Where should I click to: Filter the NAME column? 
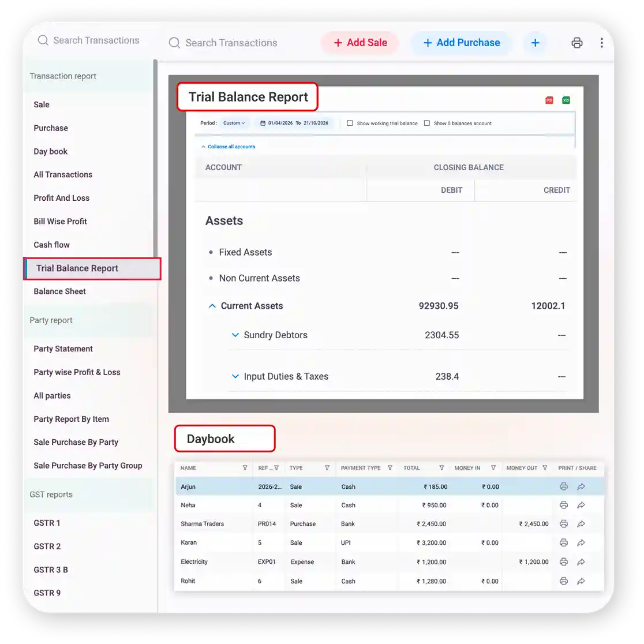tap(245, 468)
